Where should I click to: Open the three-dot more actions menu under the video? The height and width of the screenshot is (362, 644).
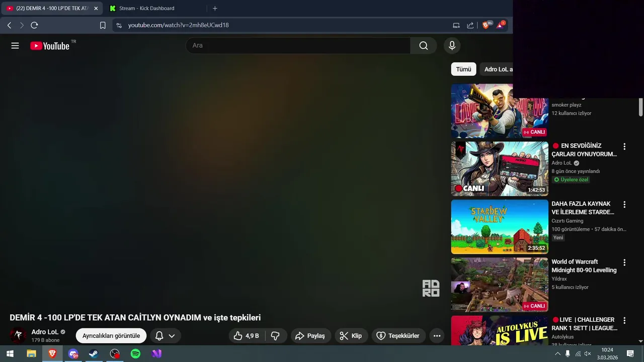(x=437, y=336)
